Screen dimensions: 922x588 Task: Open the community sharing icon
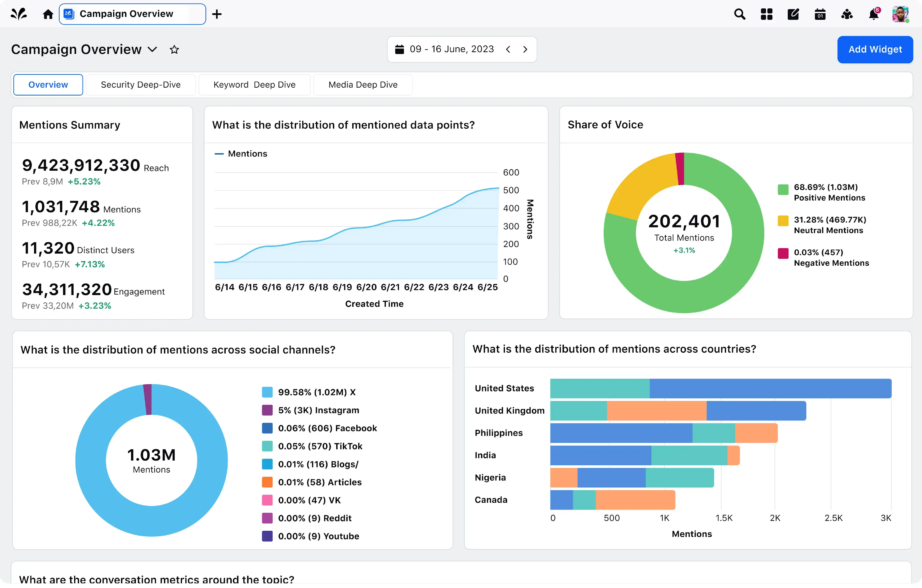[x=847, y=14]
